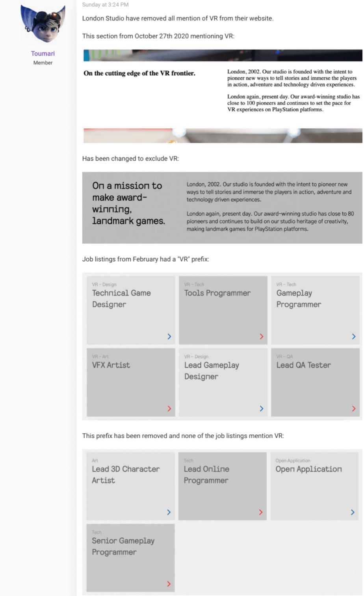Select the large Open Application title

308,469
